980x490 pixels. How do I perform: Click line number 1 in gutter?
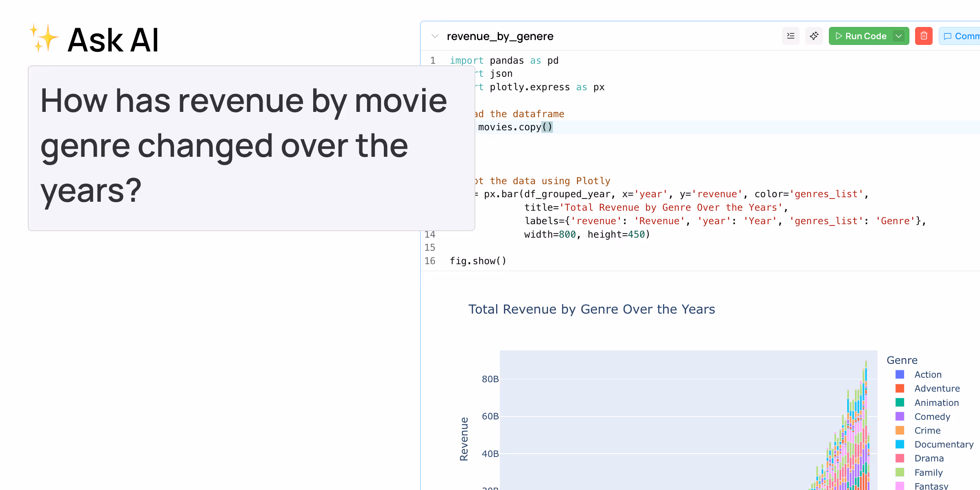(x=432, y=60)
